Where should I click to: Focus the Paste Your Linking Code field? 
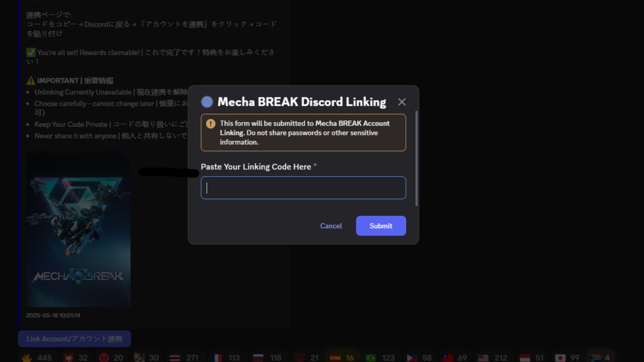point(303,188)
